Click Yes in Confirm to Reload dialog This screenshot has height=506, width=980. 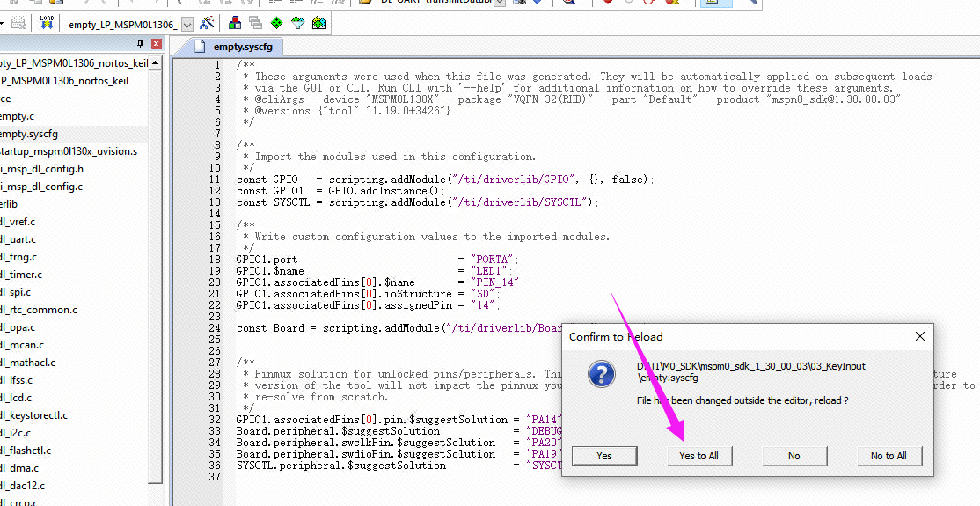point(603,456)
